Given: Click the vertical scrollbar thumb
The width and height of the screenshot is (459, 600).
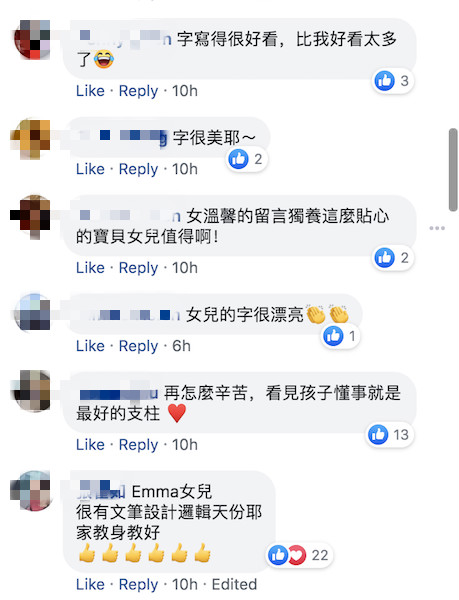Looking at the screenshot, I should [453, 170].
